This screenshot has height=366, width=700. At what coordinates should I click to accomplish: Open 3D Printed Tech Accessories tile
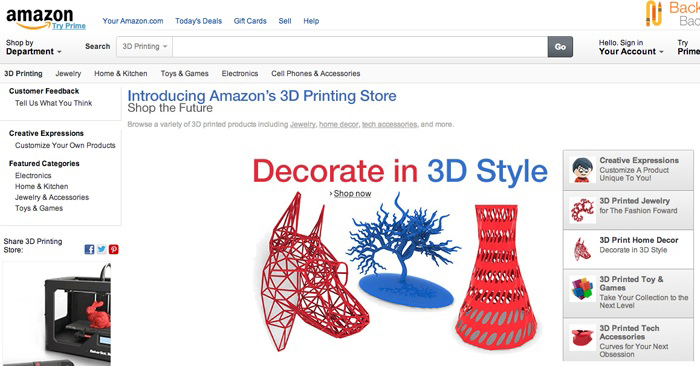tap(628, 340)
